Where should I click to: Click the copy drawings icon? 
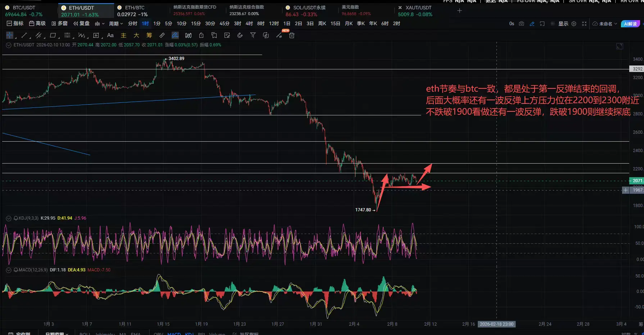(214, 35)
